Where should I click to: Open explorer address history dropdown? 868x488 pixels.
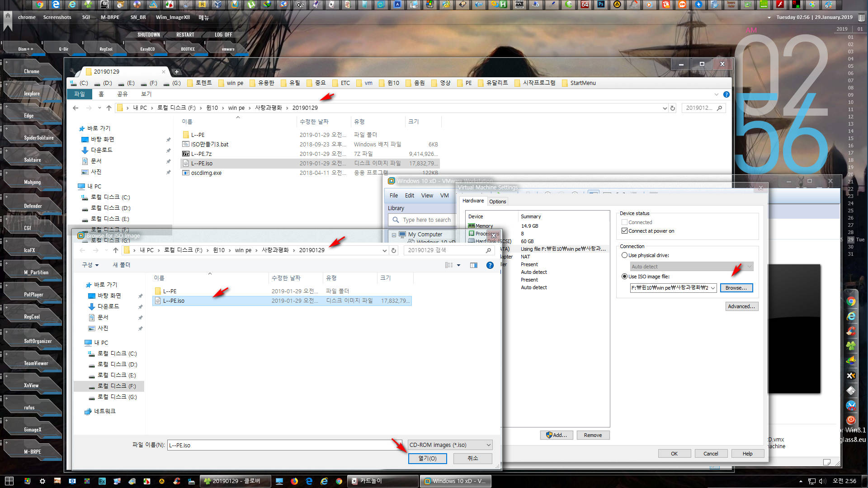pyautogui.click(x=665, y=108)
